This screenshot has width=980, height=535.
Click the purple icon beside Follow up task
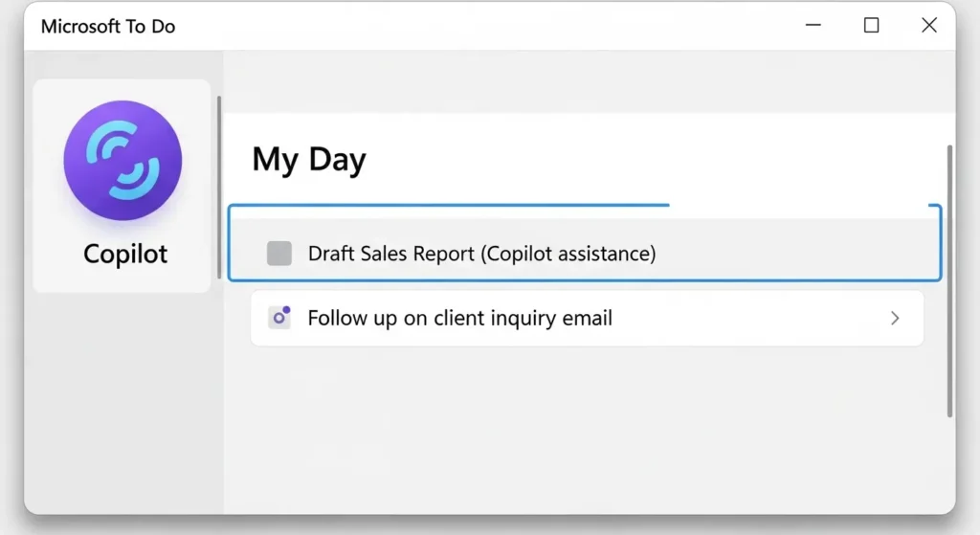[279, 318]
